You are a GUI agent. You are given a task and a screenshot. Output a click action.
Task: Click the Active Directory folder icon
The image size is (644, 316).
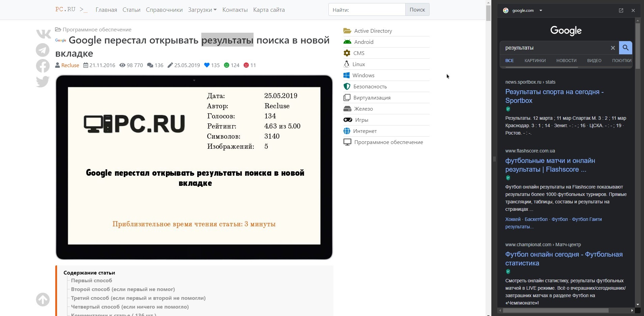(347, 31)
